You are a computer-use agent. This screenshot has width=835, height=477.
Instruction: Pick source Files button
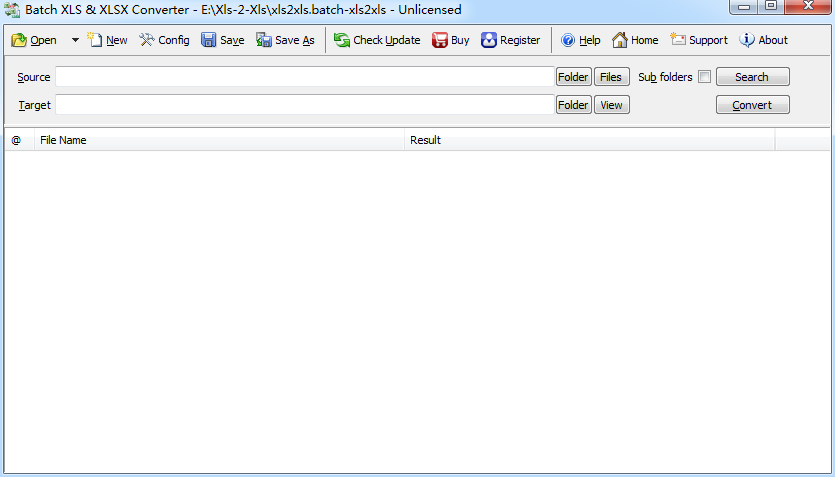tap(611, 77)
